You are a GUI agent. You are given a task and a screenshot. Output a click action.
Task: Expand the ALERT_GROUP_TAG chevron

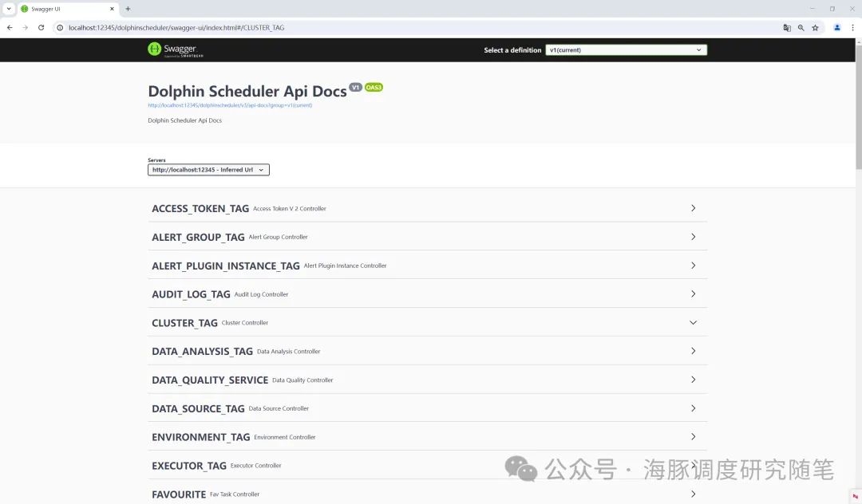click(693, 237)
